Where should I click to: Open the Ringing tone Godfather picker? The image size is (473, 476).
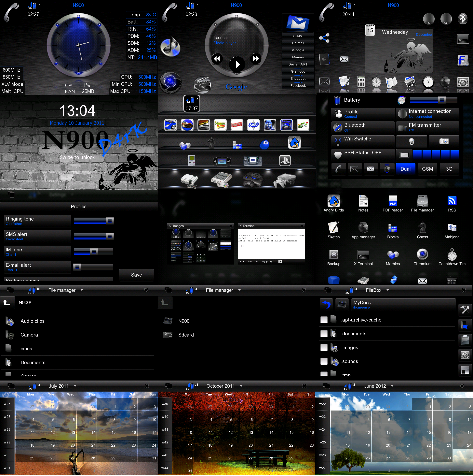coord(37,221)
